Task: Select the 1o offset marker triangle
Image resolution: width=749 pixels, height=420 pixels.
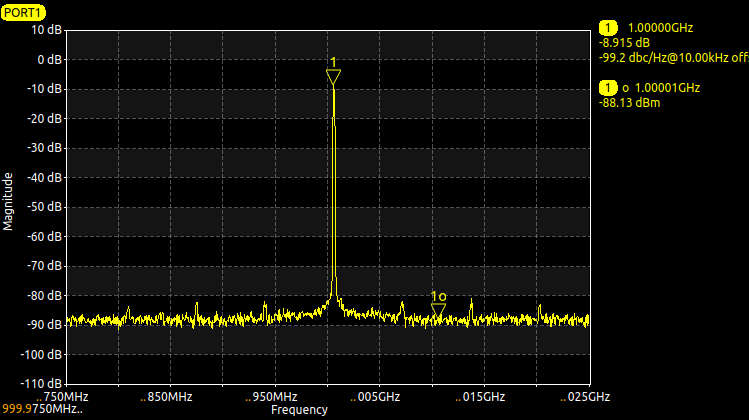Action: click(x=438, y=311)
